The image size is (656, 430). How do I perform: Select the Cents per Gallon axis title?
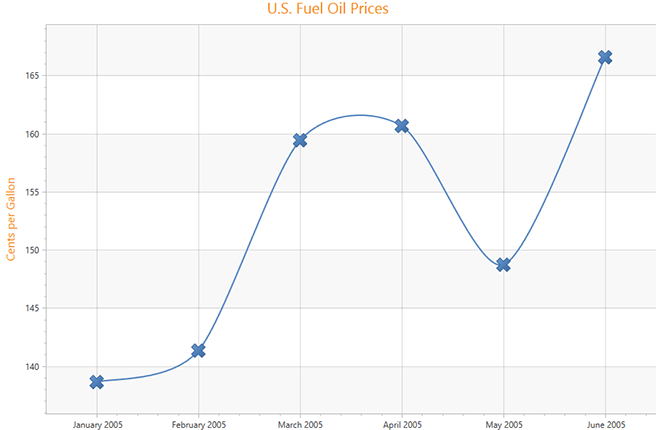tap(12, 218)
